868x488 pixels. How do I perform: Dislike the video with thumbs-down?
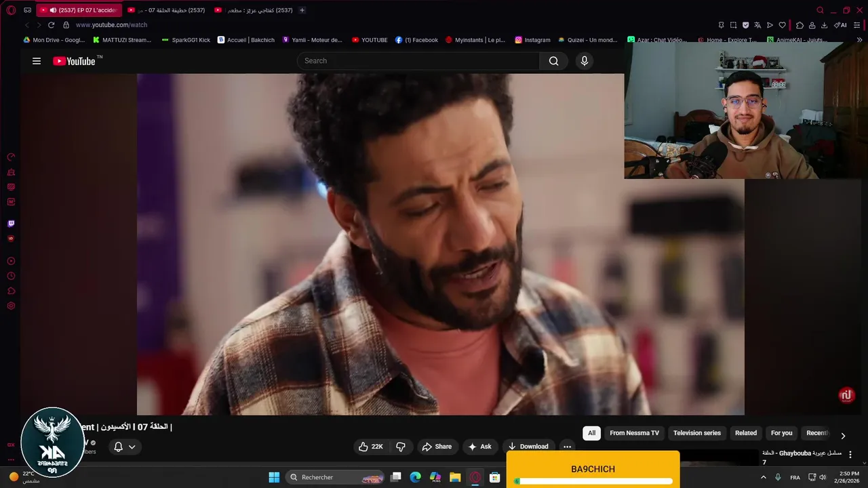click(x=401, y=447)
